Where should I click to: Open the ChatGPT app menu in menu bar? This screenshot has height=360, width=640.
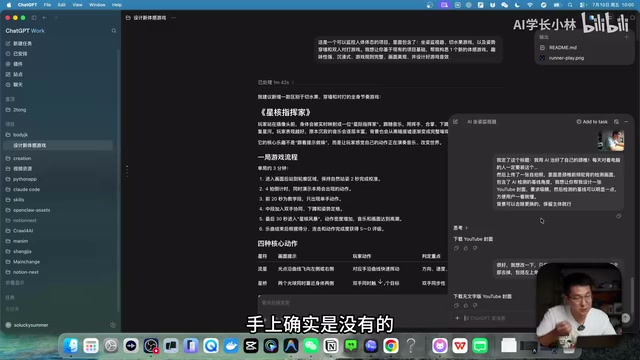[x=27, y=5]
